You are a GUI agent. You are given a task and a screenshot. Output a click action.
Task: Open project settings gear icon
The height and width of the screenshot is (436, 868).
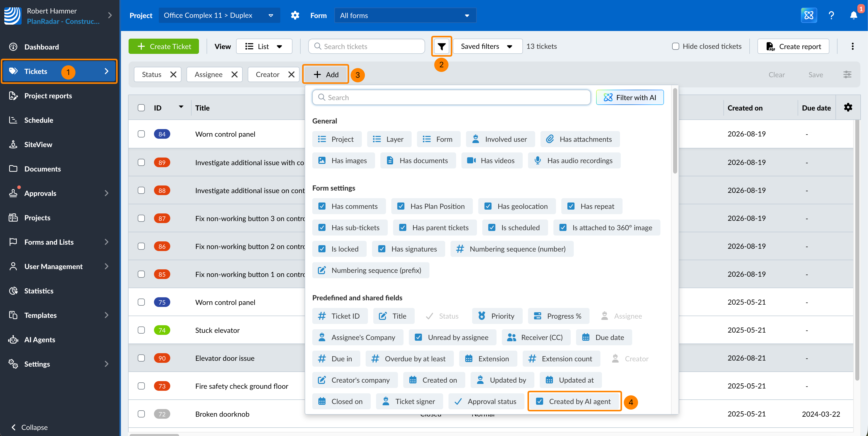pyautogui.click(x=295, y=15)
